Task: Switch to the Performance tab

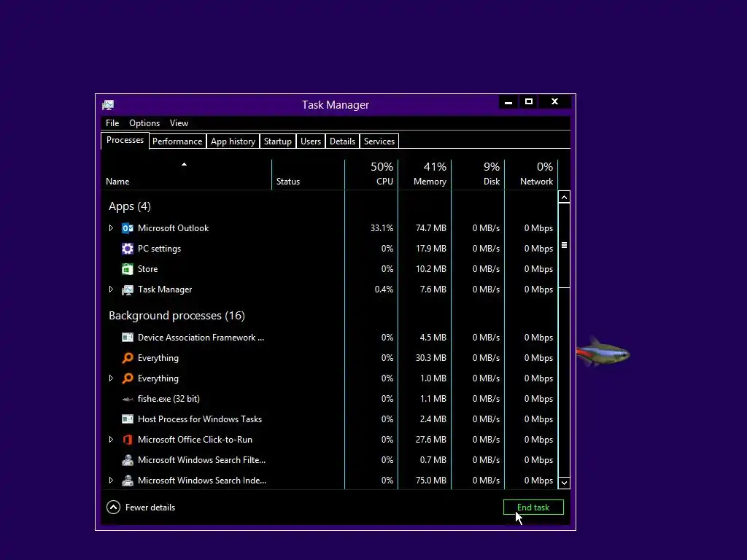Action: tap(177, 141)
